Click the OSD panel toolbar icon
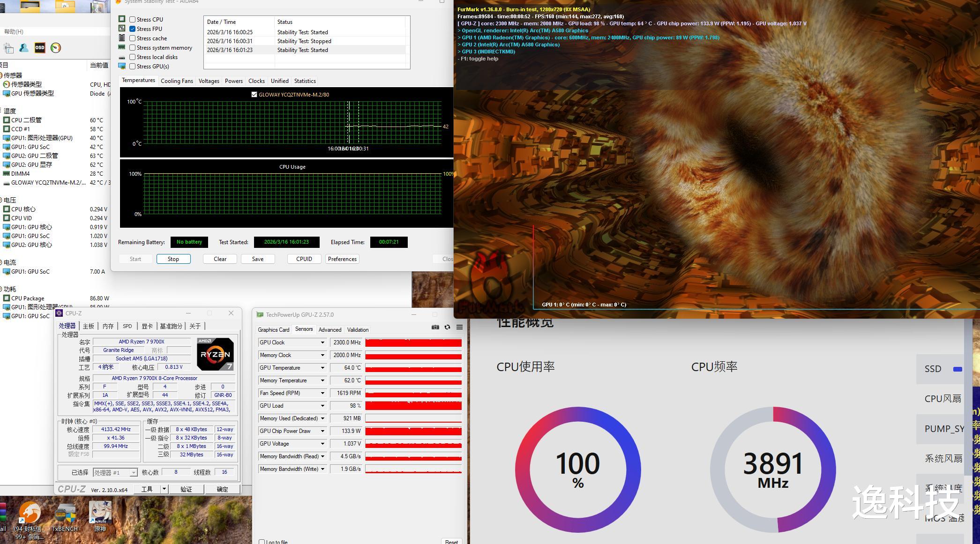 [x=40, y=48]
